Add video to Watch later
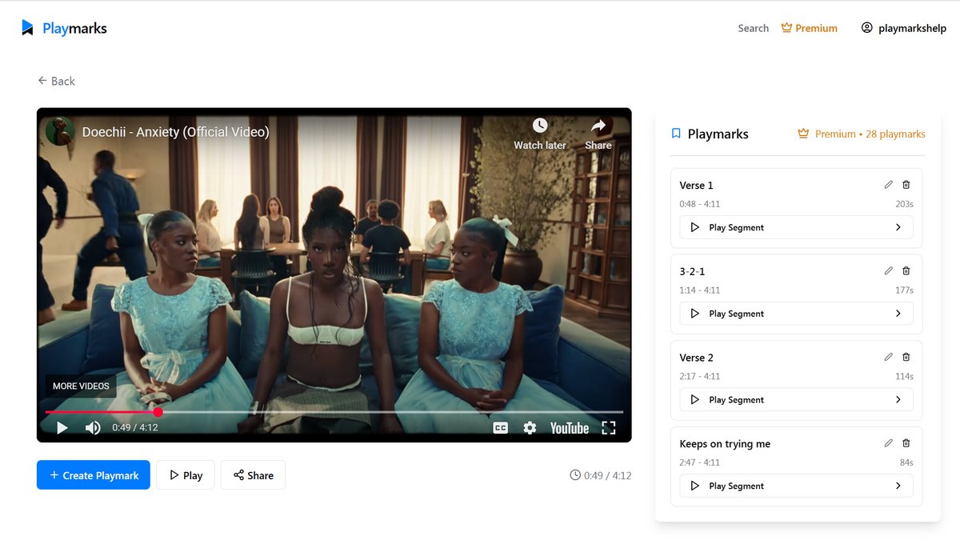This screenshot has width=960, height=560. coord(540,134)
